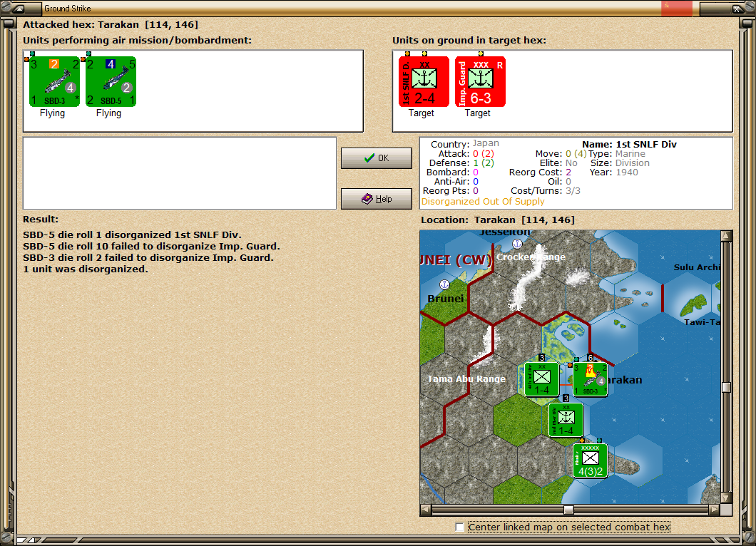The image size is (756, 546).
Task: Click map horizontal scrollbar right arrow
Action: coord(714,510)
